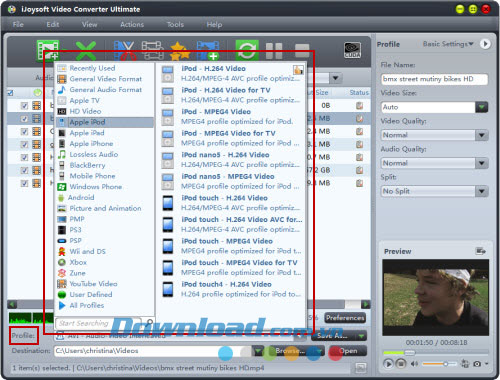
Task: Click the preview playback progress bar
Action: [435, 352]
